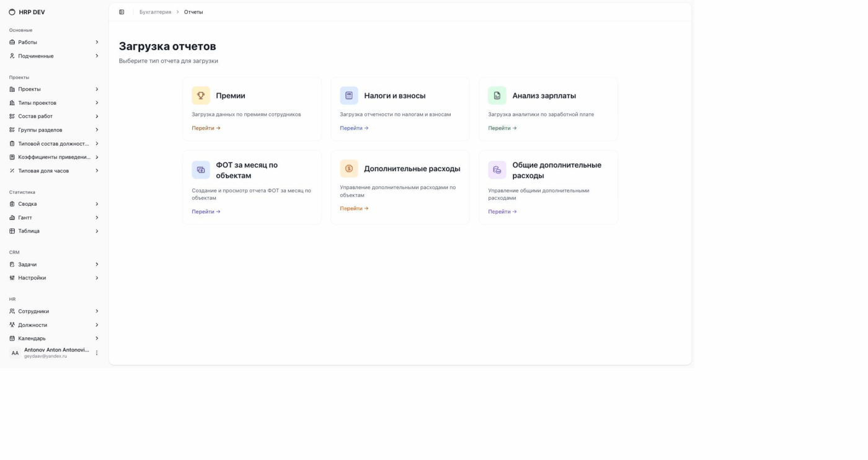Click the Задачи icon in CRM

(x=12, y=265)
